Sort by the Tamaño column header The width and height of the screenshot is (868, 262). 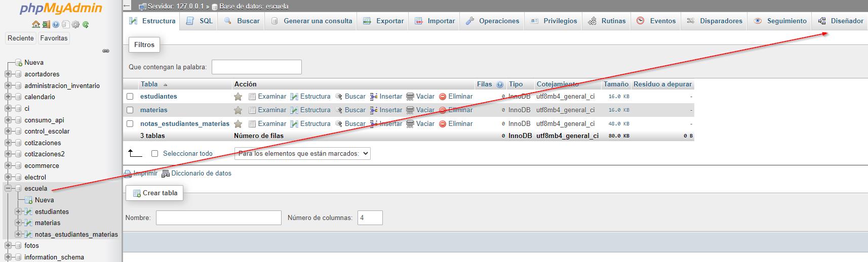coord(616,84)
